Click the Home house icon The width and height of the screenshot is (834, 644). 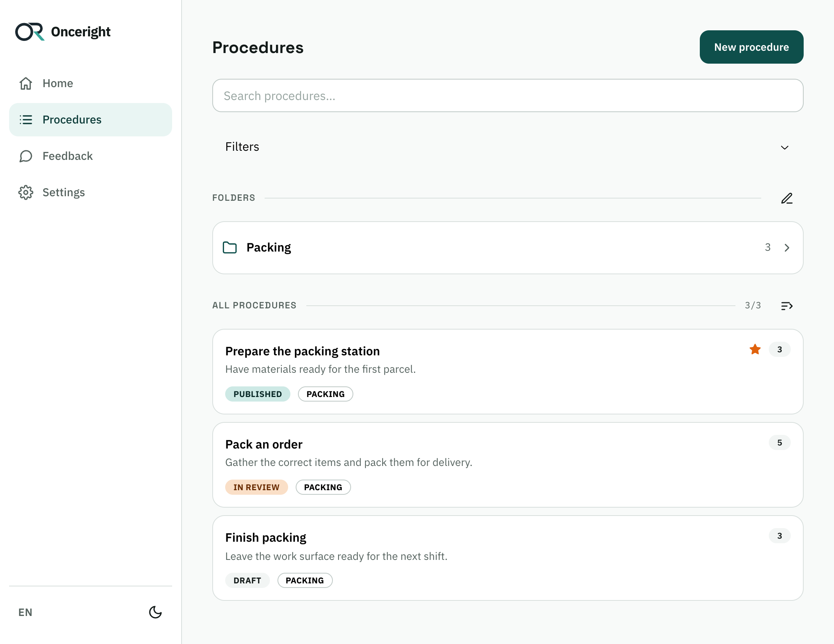25,83
